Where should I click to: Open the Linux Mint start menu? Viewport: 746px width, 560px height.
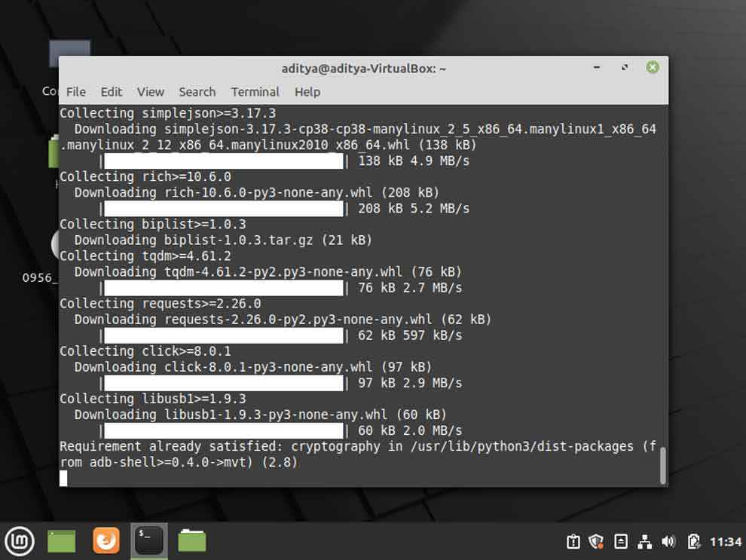(x=20, y=541)
